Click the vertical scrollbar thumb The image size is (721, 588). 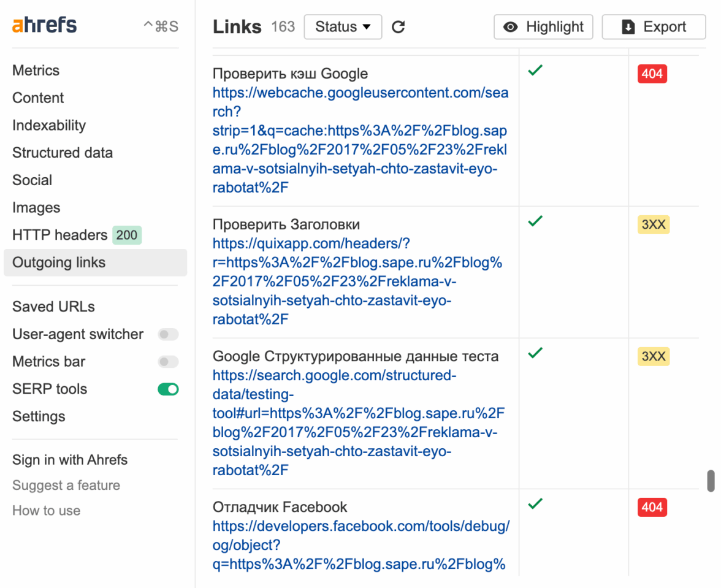pos(711,481)
